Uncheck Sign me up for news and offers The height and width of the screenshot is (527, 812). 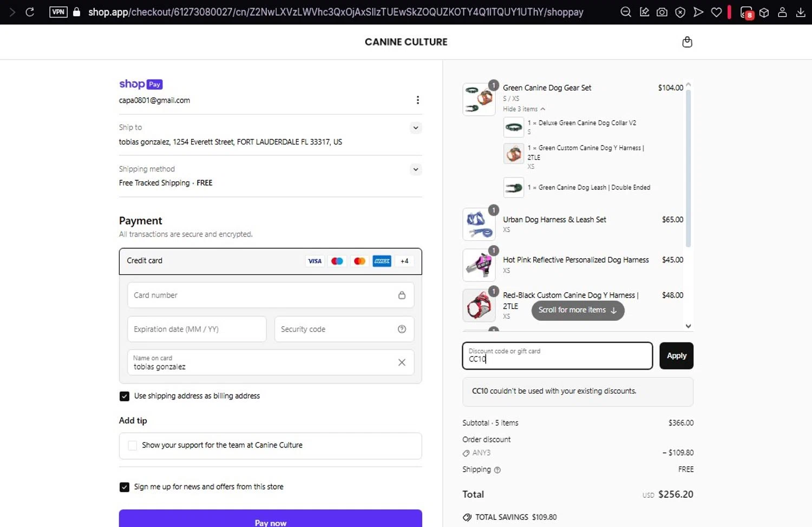click(x=125, y=487)
